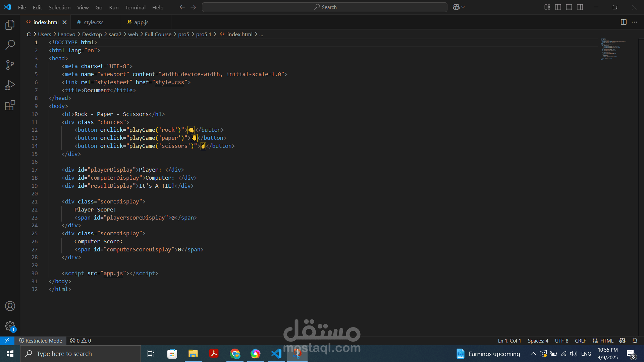Follow the app.js link in code
This screenshot has height=362, width=644.
click(113, 273)
